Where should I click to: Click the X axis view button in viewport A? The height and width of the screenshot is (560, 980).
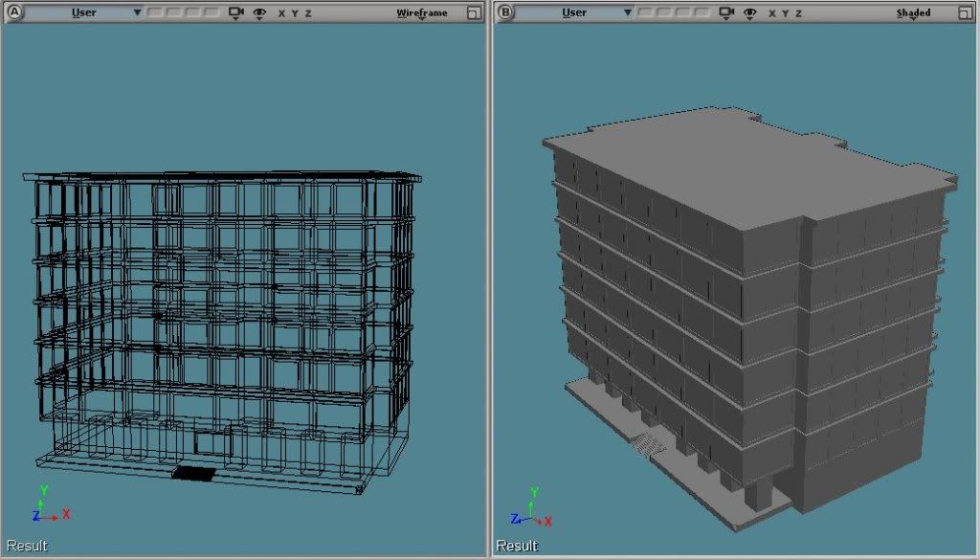pyautogui.click(x=281, y=13)
